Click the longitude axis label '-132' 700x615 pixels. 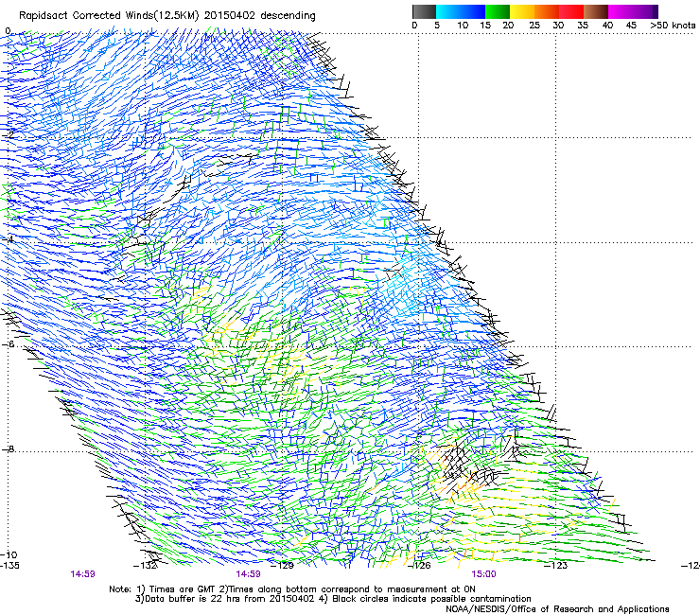(x=146, y=566)
